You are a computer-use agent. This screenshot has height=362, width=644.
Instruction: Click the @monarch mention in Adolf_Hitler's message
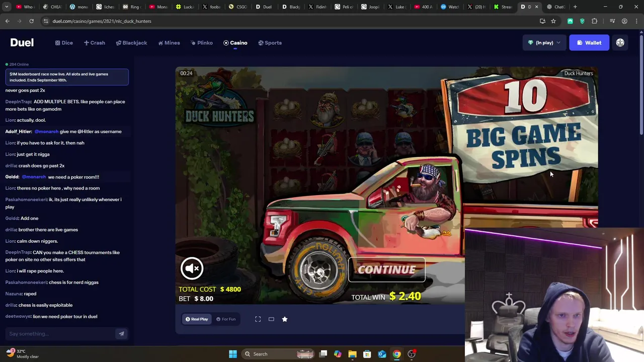pos(46,131)
